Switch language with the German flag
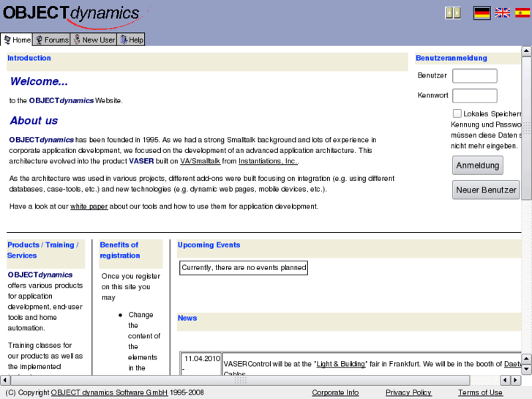This screenshot has height=399, width=532. (x=482, y=13)
